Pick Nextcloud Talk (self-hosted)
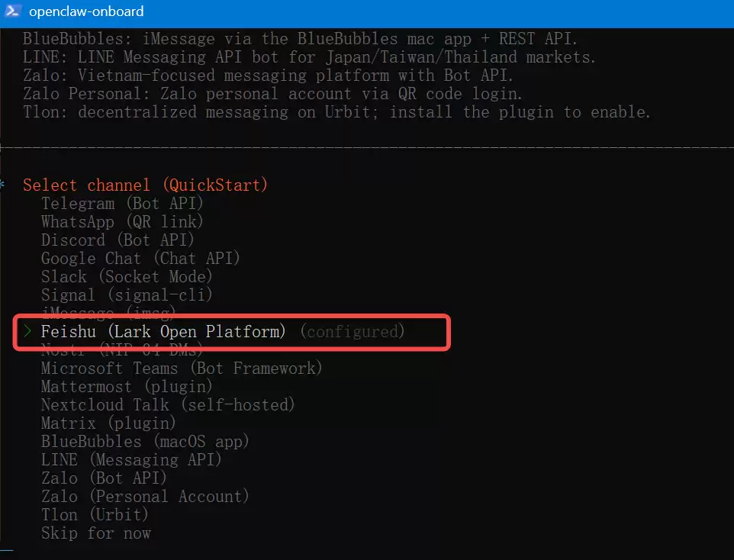The height and width of the screenshot is (560, 734). pos(168,405)
